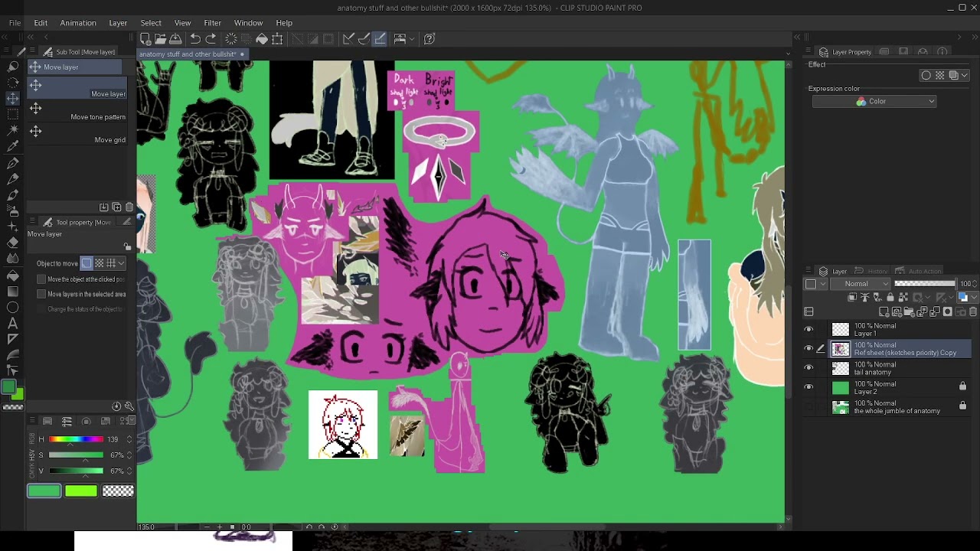Open the Layer menu

118,23
